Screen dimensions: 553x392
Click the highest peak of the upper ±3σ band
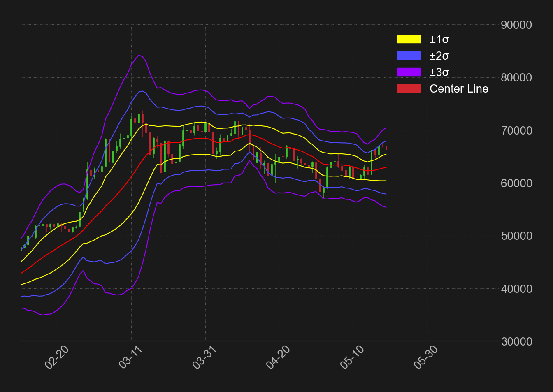[139, 55]
